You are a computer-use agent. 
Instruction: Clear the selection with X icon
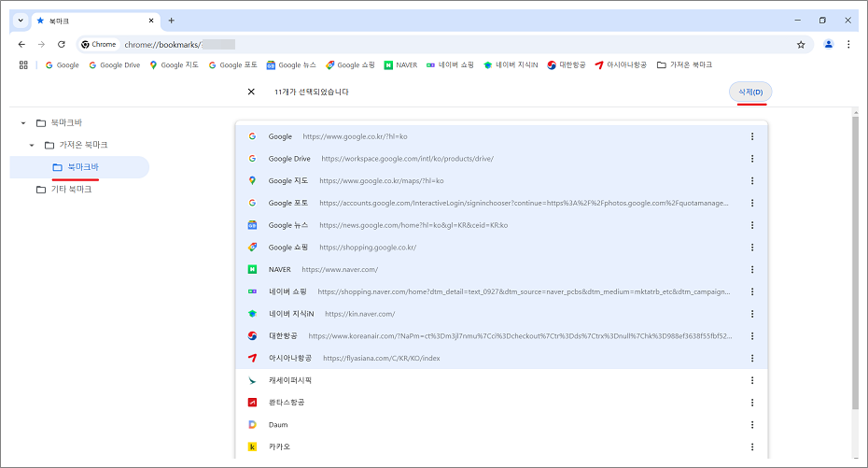[x=251, y=92]
